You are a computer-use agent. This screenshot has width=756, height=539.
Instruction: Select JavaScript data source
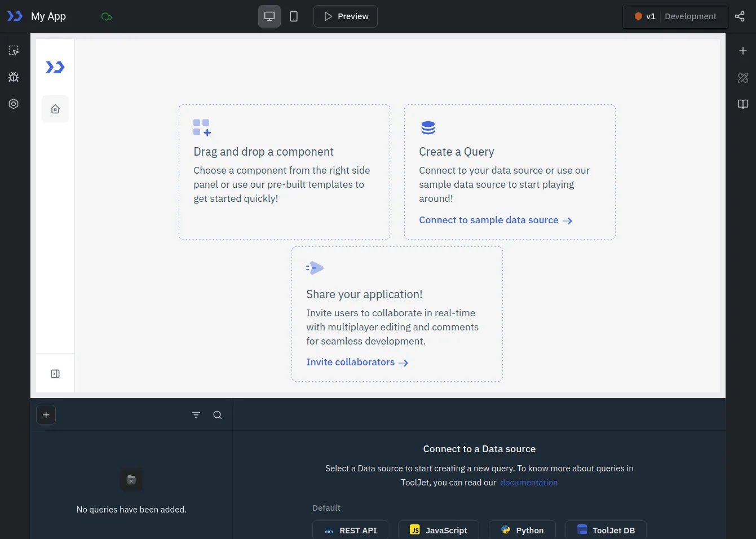coord(438,530)
